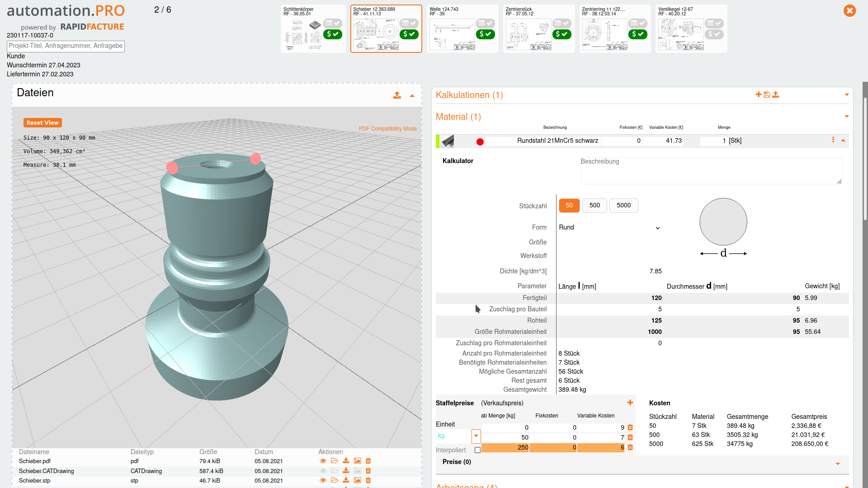Upload file in the Dateien panel
The width and height of the screenshot is (868, 488).
(x=397, y=95)
